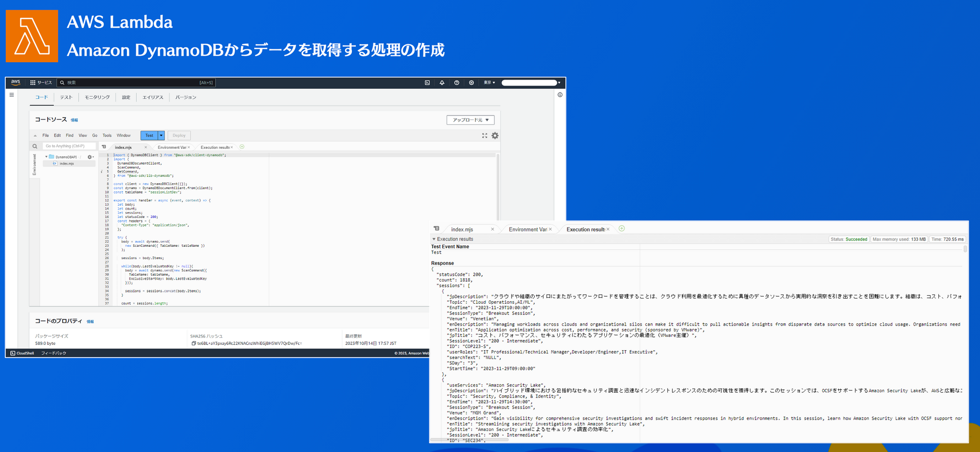Switch to the バージョン tab
Screen dimensions: 980x452
click(186, 97)
